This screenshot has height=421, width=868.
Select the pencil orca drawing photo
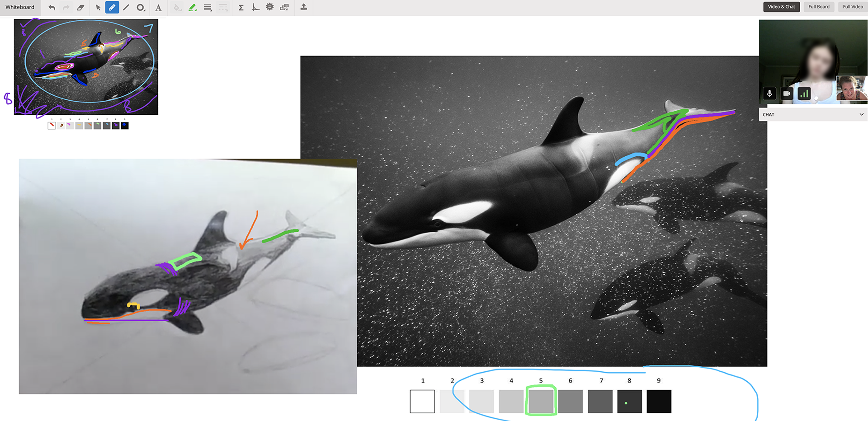188,276
